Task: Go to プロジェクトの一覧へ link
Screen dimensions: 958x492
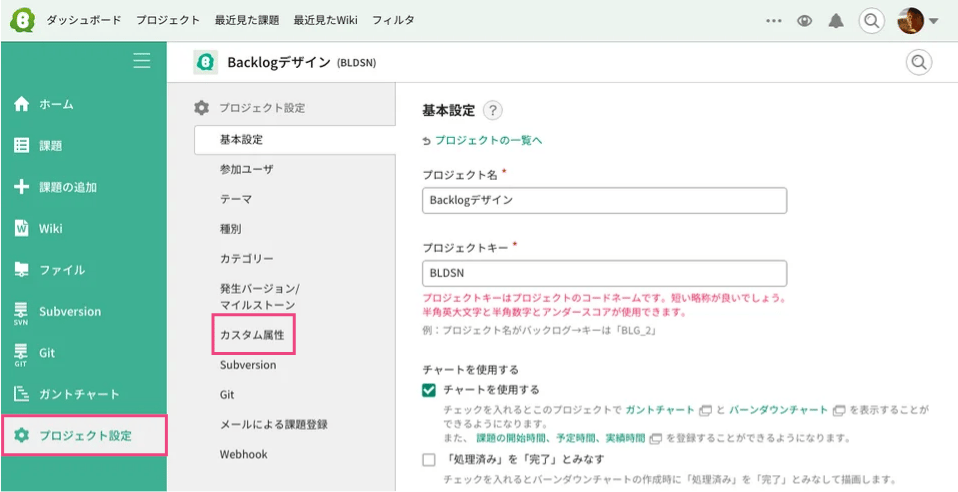Action: 489,141
